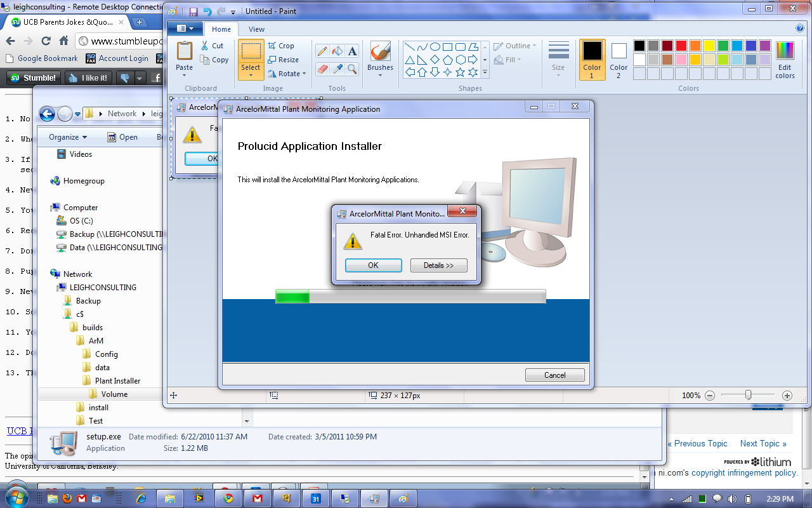Select the Fill with color bucket tool

click(x=337, y=51)
